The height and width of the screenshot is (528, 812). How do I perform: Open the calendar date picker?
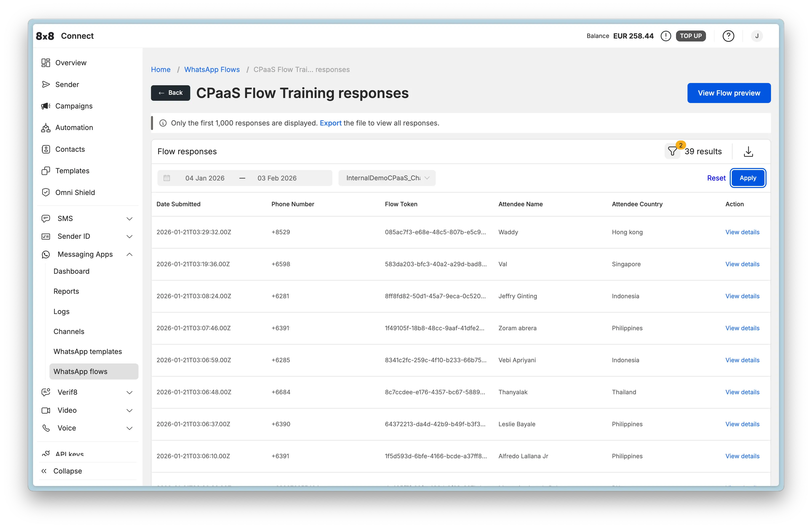tap(167, 178)
